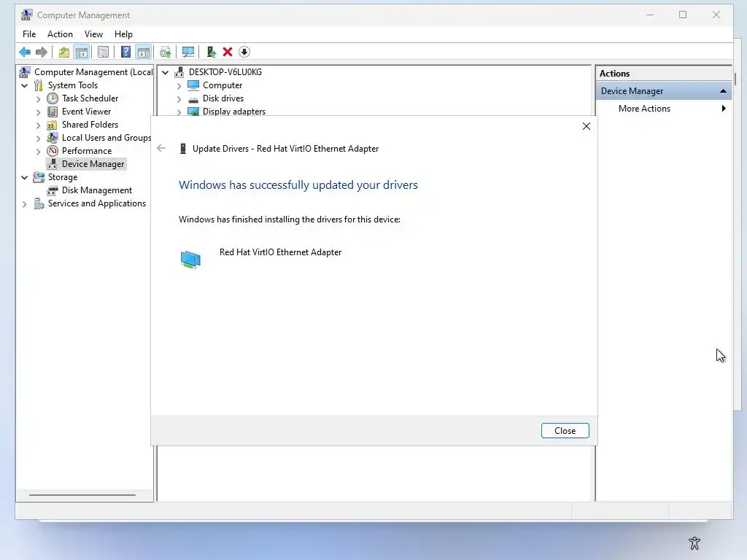Screen dimensions: 747x560
Task: Open the Action menu
Action: click(60, 34)
